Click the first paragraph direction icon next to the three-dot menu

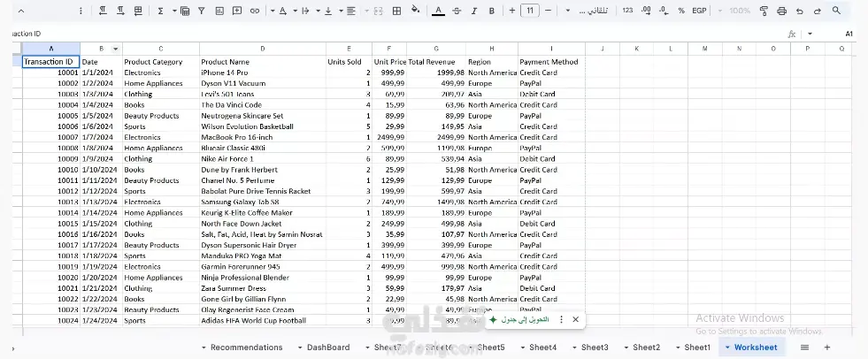point(103,11)
